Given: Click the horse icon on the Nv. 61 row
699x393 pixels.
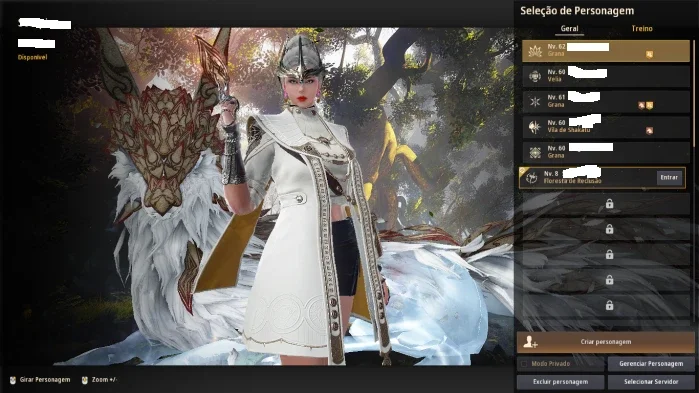Looking at the screenshot, I should (641, 105).
